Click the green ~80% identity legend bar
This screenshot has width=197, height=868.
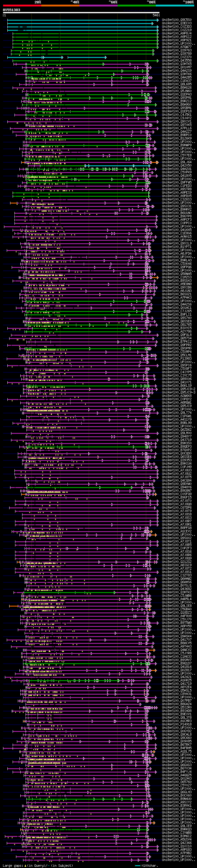coord(137,6)
